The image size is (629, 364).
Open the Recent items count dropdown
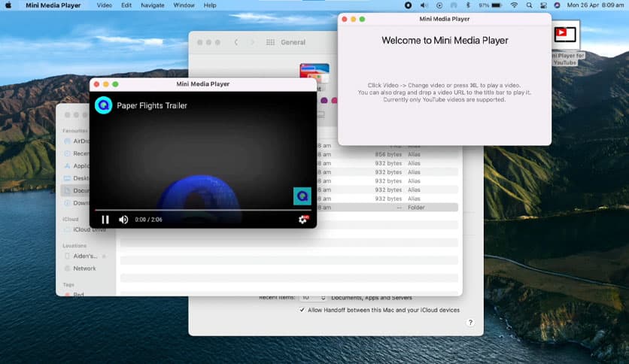point(313,298)
